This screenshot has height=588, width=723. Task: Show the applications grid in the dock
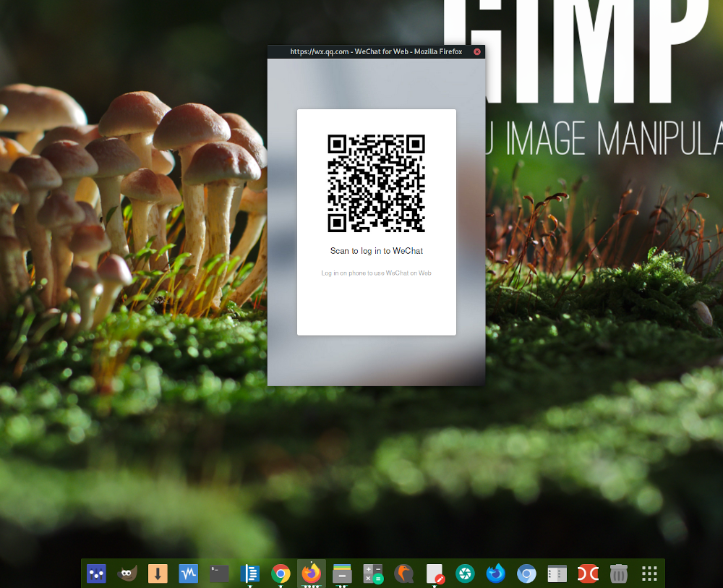point(649,574)
